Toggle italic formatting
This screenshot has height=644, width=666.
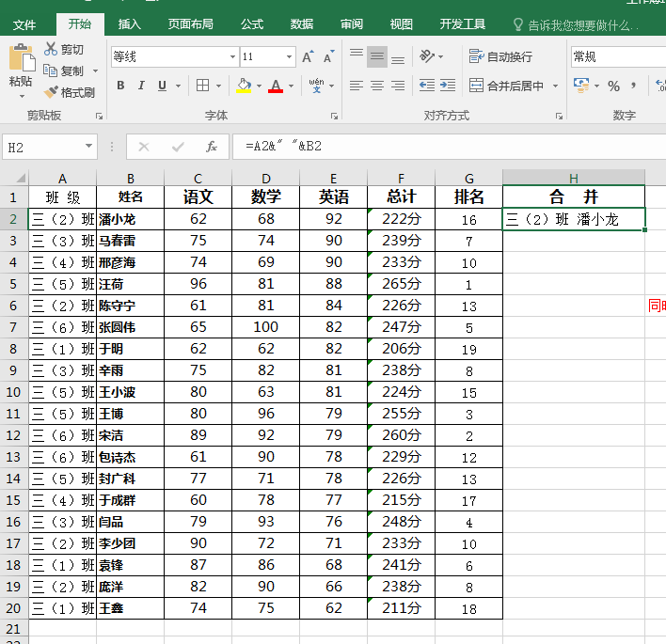point(141,86)
